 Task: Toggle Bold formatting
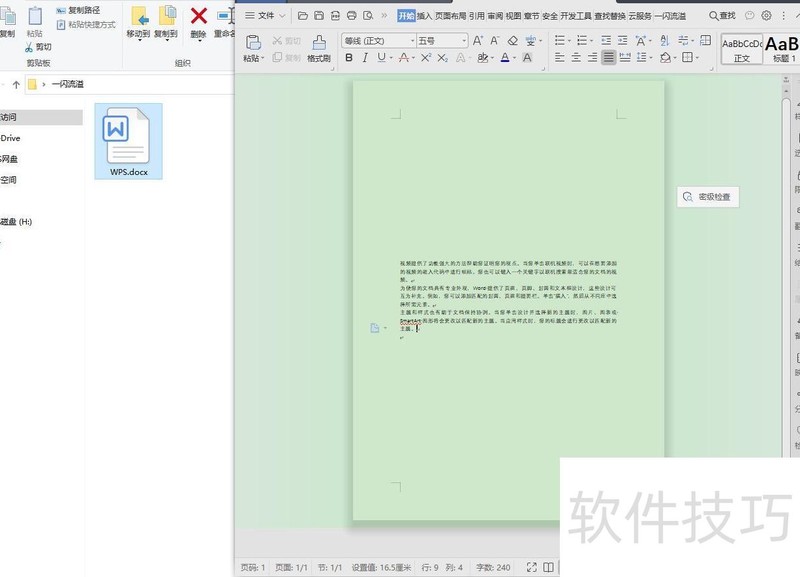[349, 58]
